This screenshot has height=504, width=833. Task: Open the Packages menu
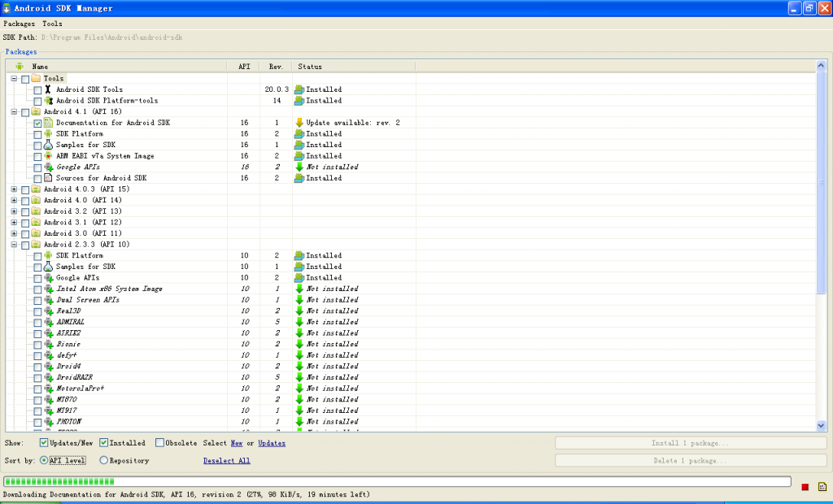click(20, 24)
